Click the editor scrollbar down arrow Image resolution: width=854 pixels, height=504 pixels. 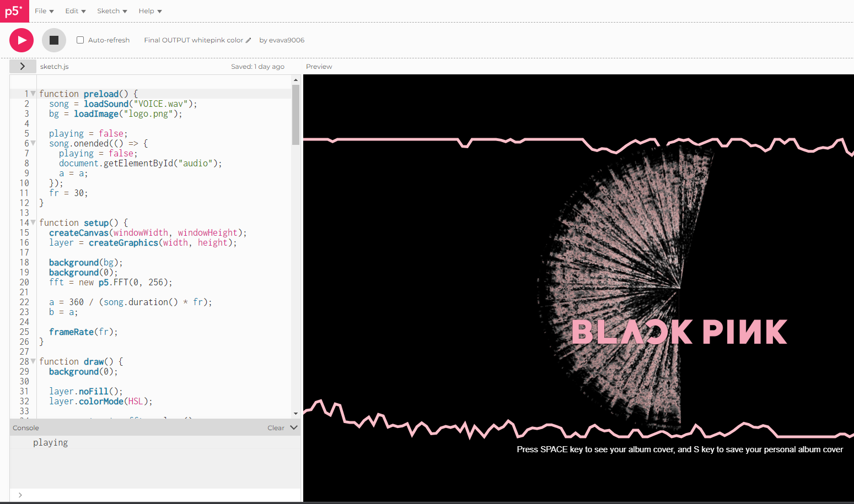[x=296, y=413]
